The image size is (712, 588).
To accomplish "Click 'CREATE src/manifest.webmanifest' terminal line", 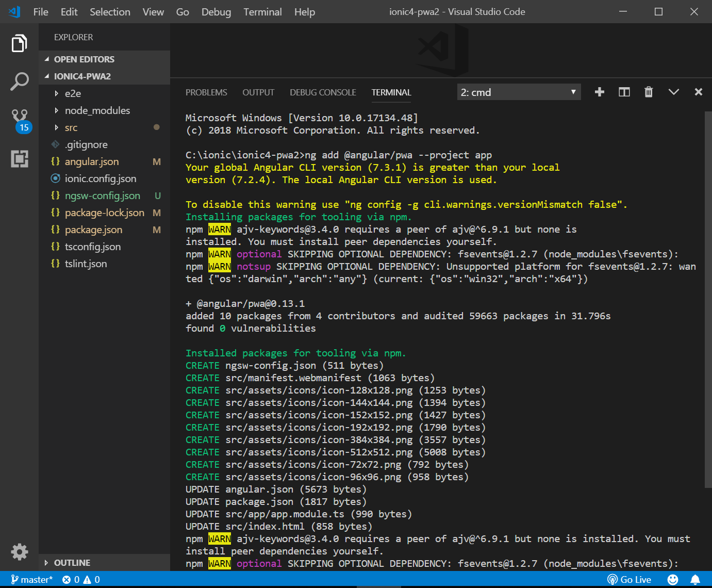I will [x=310, y=378].
